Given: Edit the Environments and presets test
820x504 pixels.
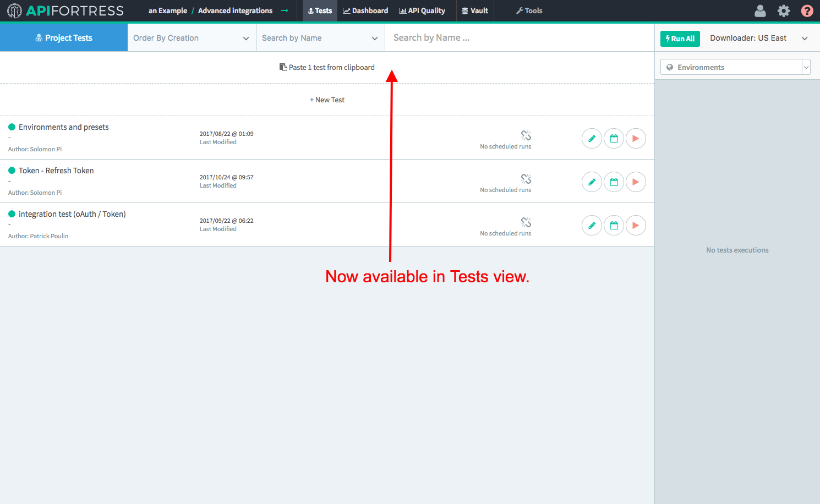Looking at the screenshot, I should click(x=592, y=139).
